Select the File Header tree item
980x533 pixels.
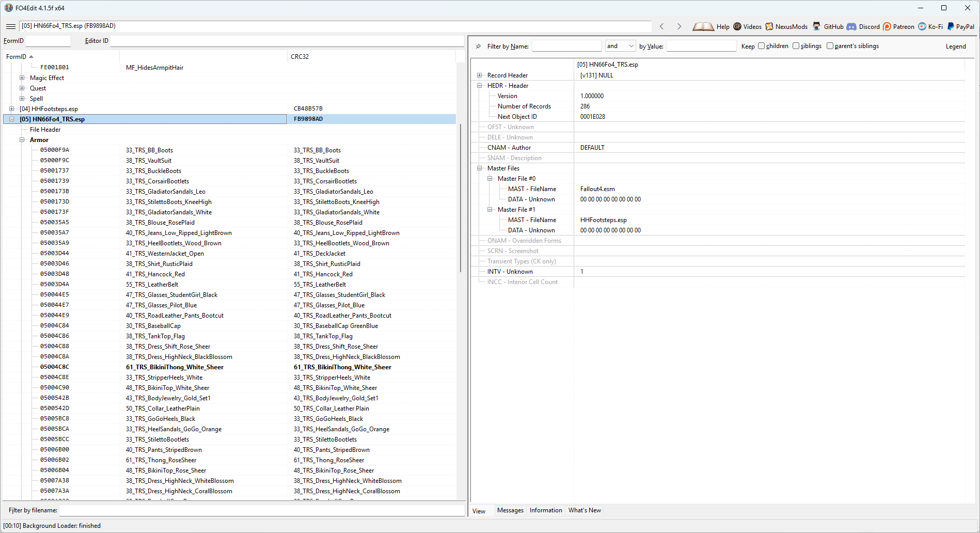coord(45,130)
